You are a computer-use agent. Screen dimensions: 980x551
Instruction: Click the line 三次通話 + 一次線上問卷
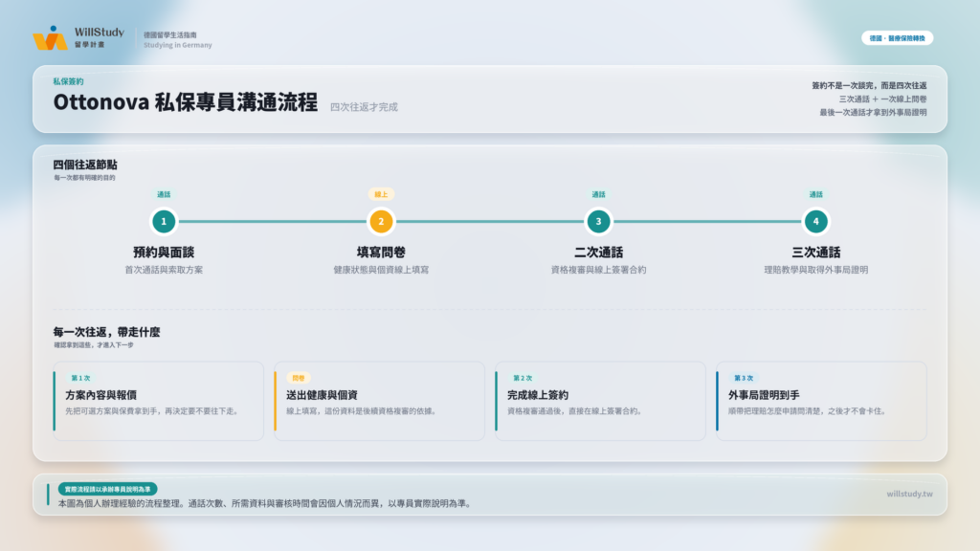coord(882,99)
